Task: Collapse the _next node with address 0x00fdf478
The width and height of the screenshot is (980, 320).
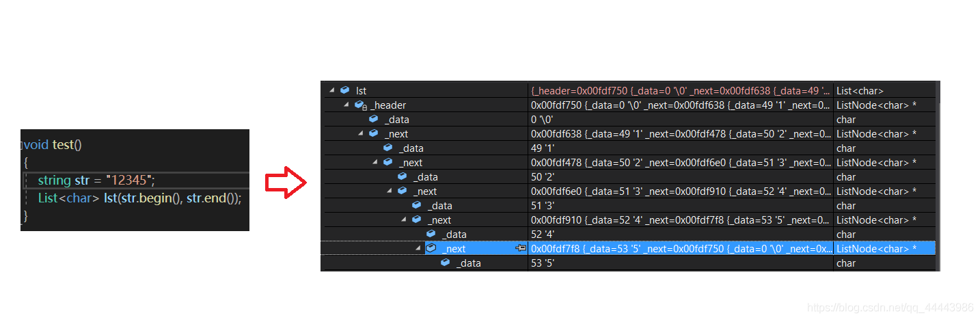Action: (375, 162)
